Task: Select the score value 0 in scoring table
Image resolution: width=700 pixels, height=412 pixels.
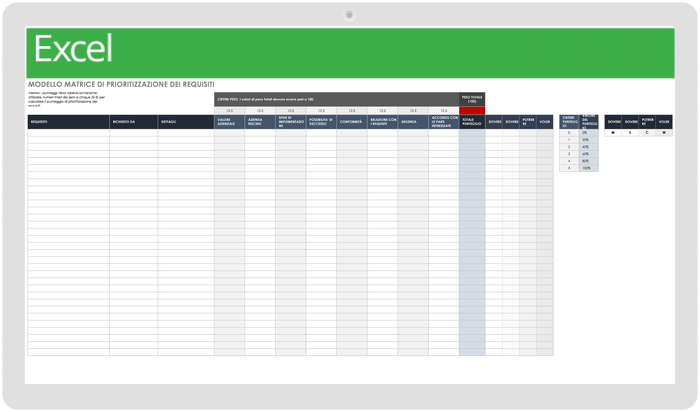Action: coord(569,133)
